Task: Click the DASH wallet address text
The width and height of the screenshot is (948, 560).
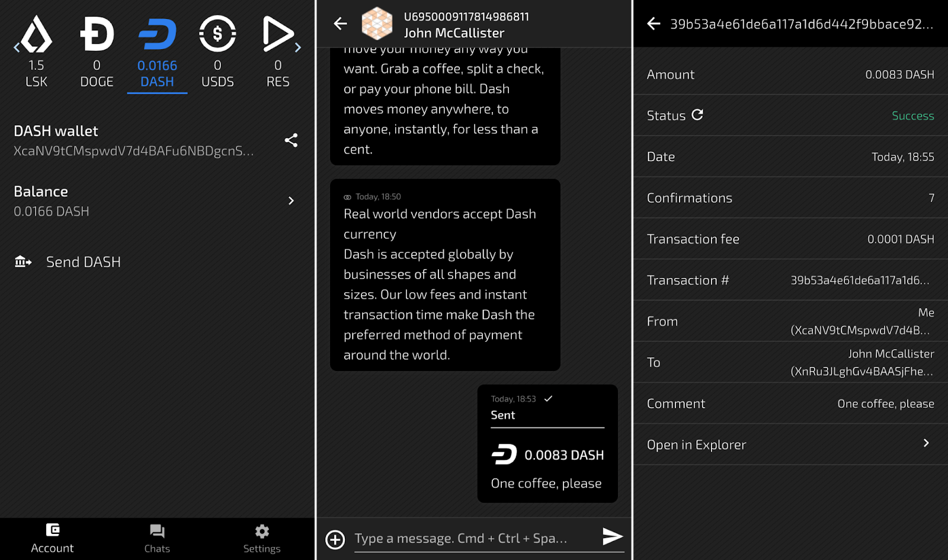Action: click(x=134, y=151)
